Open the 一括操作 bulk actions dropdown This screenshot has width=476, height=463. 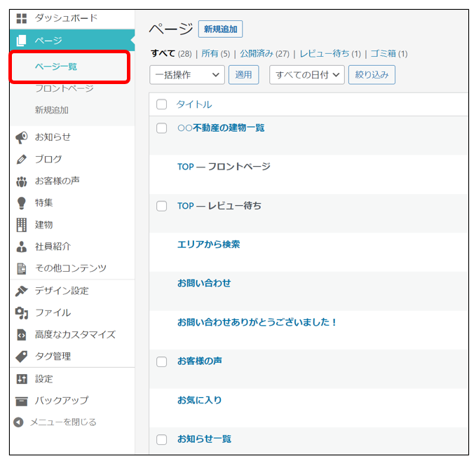[x=187, y=75]
